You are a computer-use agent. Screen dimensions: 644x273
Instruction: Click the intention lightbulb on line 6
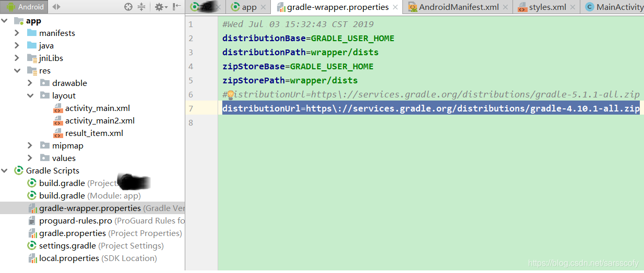tap(231, 95)
